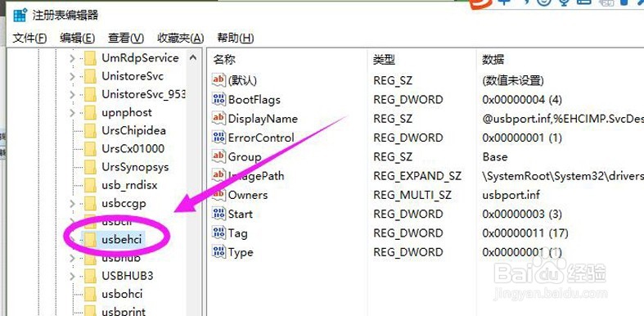The width and height of the screenshot is (644, 316).
Task: Click the ImagePath string value icon
Action: coord(218,175)
